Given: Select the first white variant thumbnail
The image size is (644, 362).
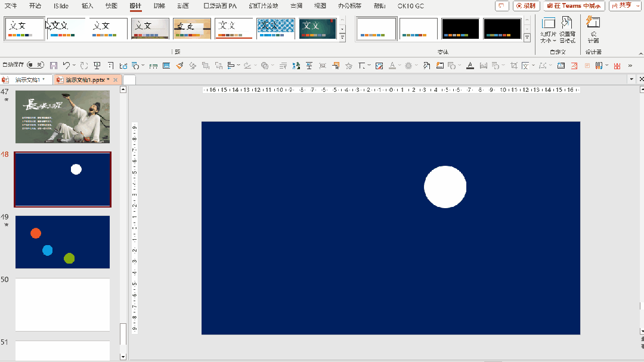Looking at the screenshot, I should pos(376,29).
